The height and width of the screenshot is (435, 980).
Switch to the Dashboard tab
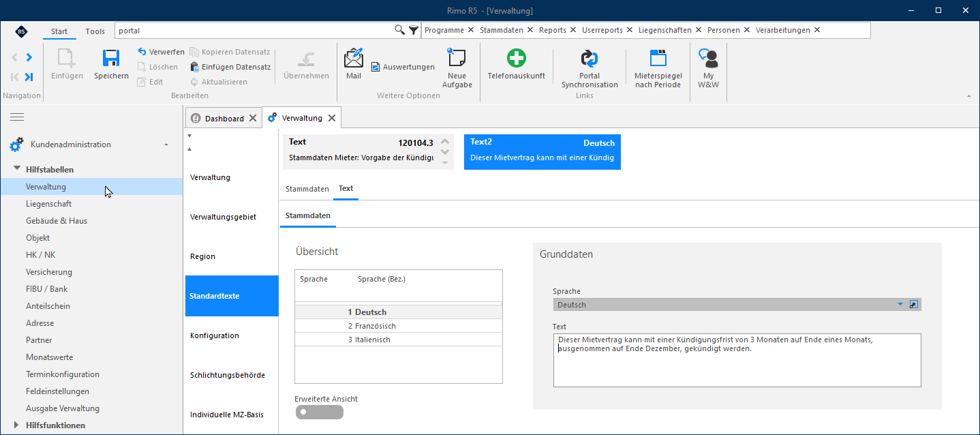pyautogui.click(x=224, y=119)
